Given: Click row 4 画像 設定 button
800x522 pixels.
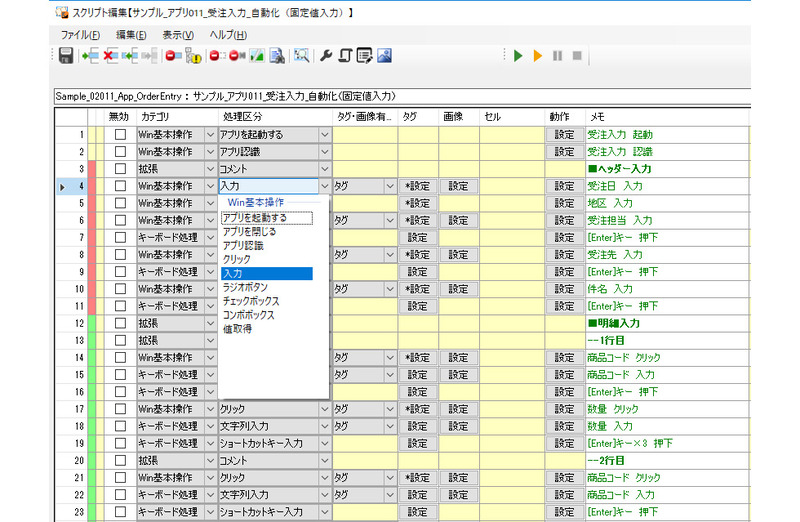Looking at the screenshot, I should click(458, 186).
